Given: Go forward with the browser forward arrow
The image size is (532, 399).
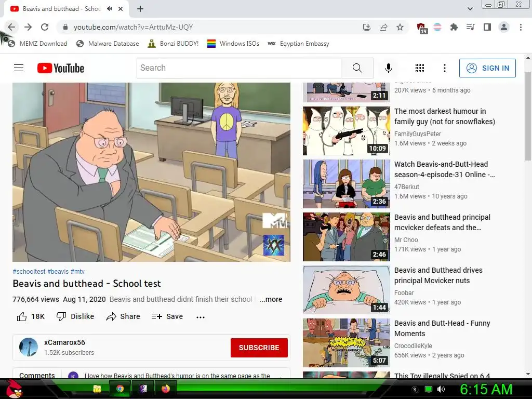Looking at the screenshot, I should coord(28,27).
